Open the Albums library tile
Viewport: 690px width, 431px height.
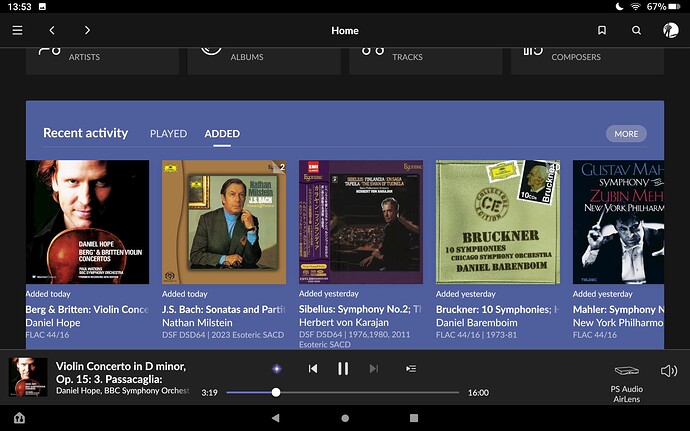264,61
